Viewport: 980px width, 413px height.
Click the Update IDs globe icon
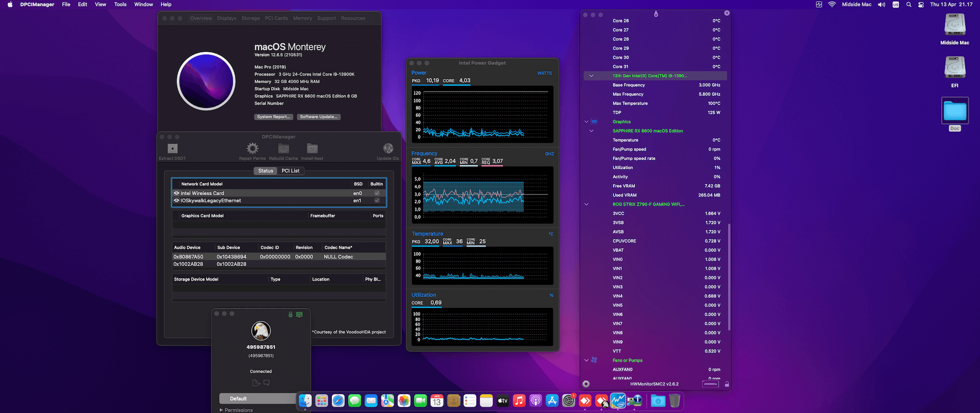388,148
